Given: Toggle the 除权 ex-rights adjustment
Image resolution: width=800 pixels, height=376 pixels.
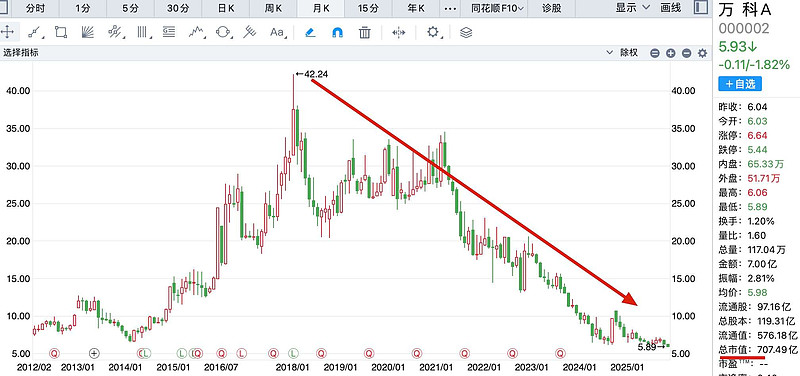Looking at the screenshot, I should click(629, 53).
